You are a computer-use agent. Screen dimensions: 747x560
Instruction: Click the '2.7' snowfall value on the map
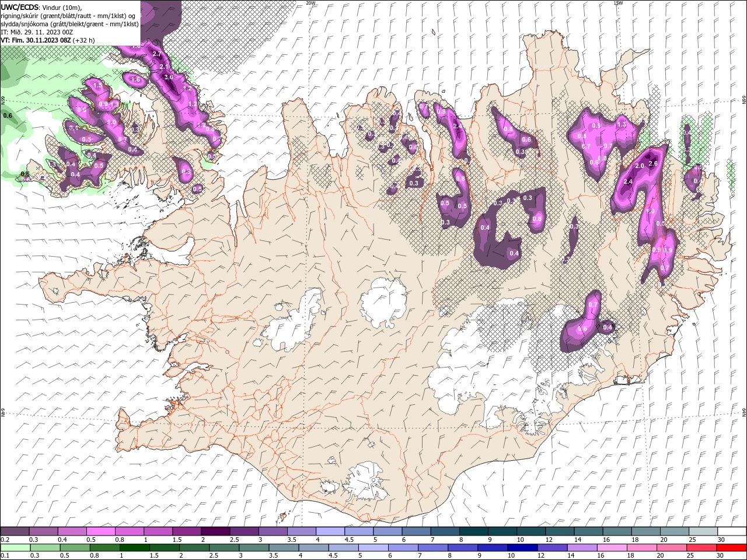[x=156, y=54]
